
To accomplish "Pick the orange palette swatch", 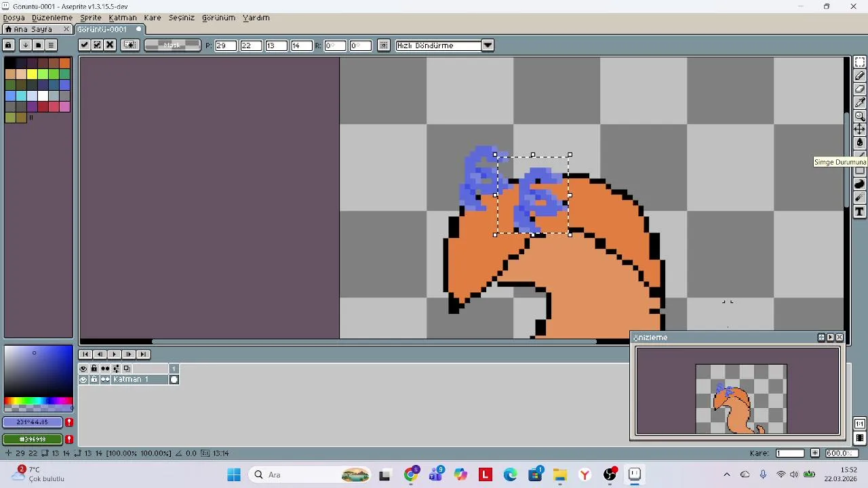I will 64,63.
